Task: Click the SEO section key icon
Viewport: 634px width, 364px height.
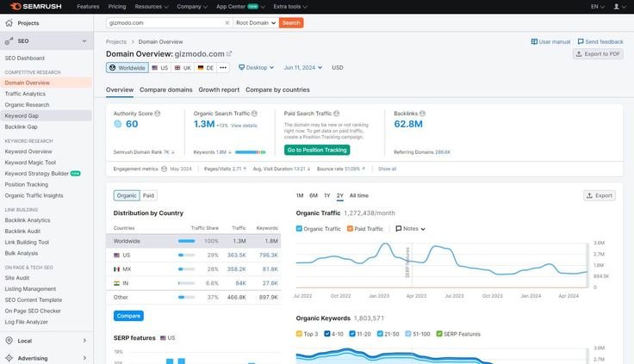Action: coord(9,40)
